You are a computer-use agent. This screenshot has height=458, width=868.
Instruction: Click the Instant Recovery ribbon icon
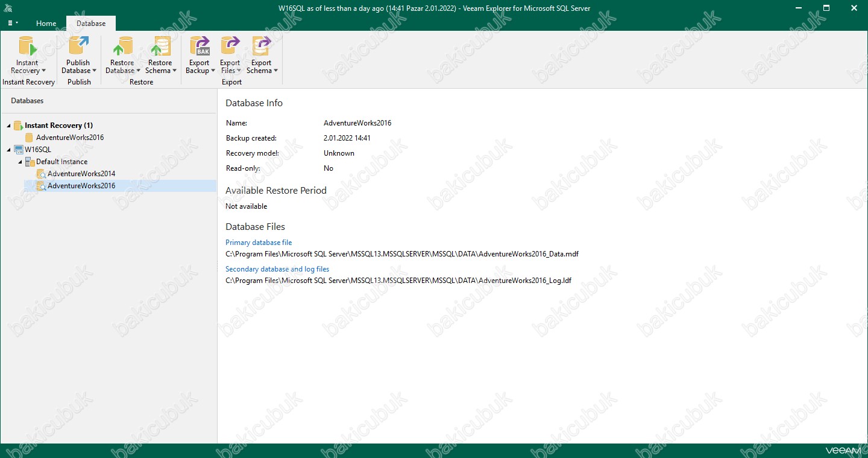pyautogui.click(x=28, y=46)
